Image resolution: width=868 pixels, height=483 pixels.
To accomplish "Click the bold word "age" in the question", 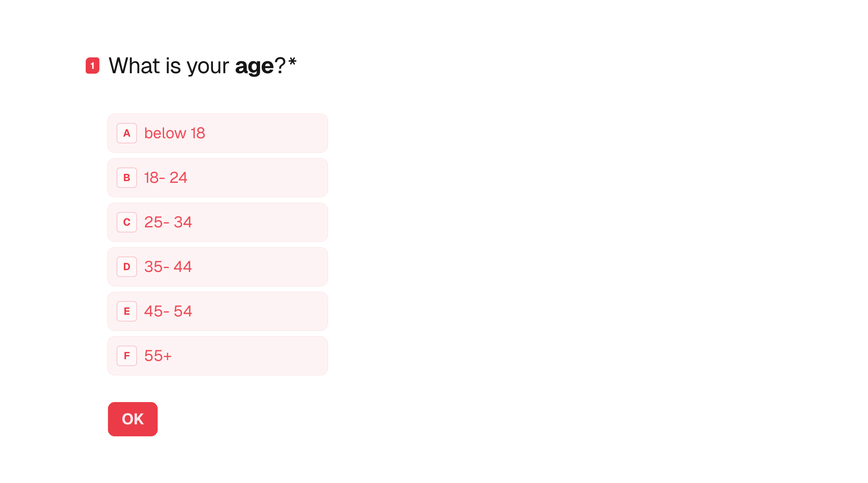I will click(x=254, y=66).
